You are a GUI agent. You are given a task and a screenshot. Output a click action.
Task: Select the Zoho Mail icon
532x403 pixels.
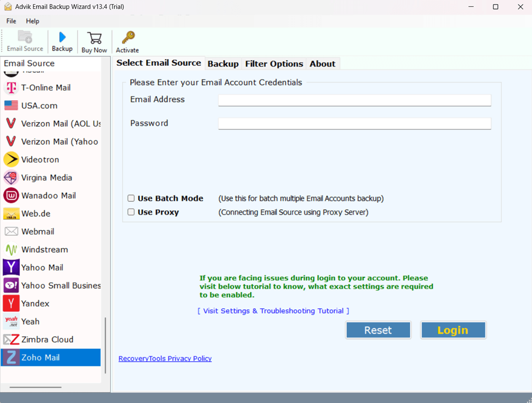(11, 357)
